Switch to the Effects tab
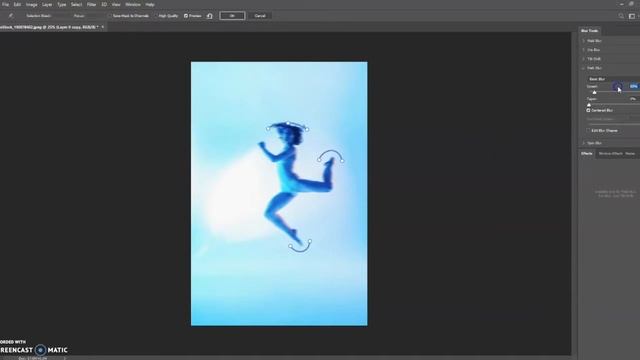The height and width of the screenshot is (360, 640). point(587,153)
